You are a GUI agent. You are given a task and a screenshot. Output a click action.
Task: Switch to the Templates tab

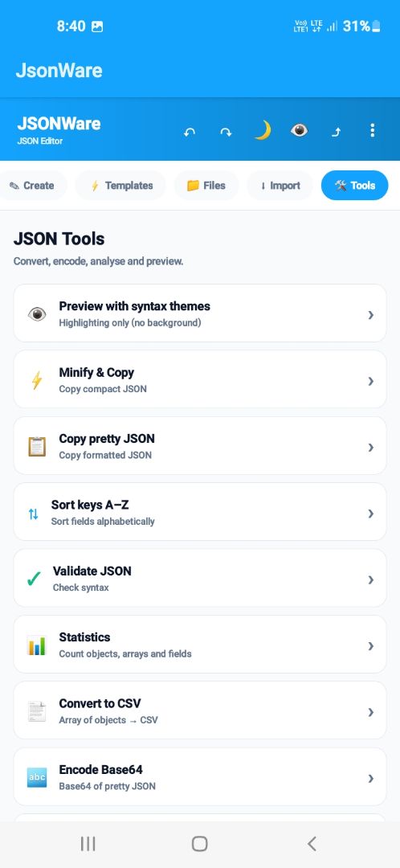120,186
